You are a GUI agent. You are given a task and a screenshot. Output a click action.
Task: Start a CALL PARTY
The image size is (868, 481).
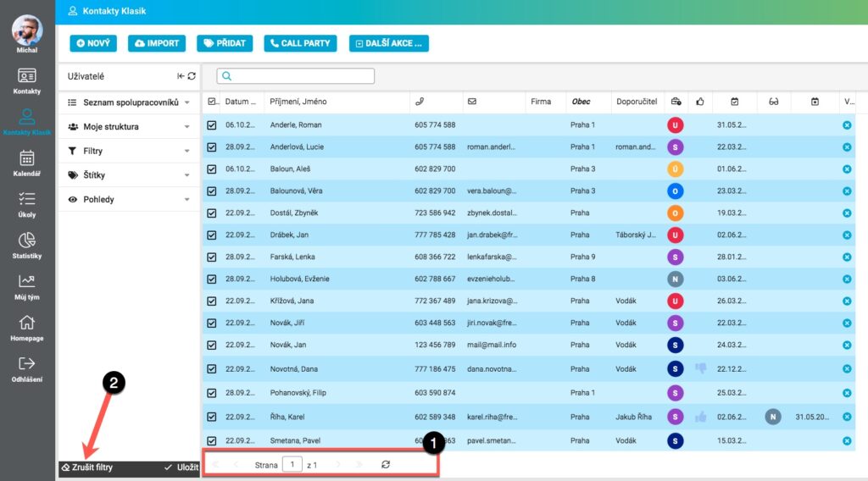point(300,43)
